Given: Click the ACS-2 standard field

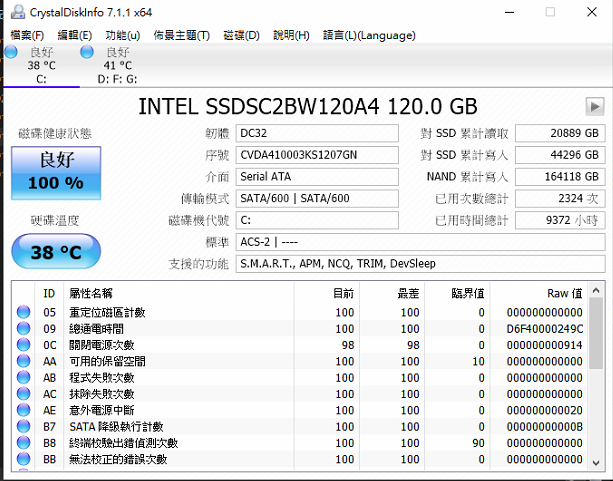Looking at the screenshot, I should [x=420, y=242].
